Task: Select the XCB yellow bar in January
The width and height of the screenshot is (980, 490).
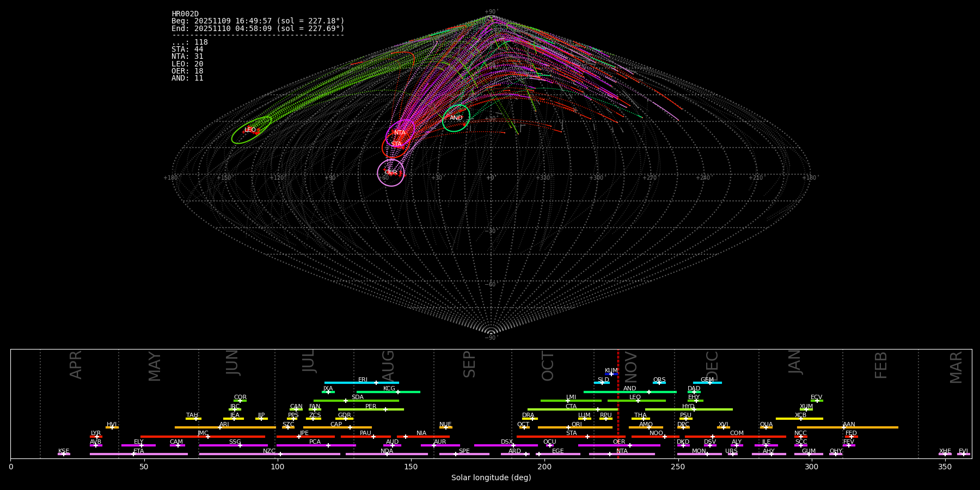Action: coord(799,419)
